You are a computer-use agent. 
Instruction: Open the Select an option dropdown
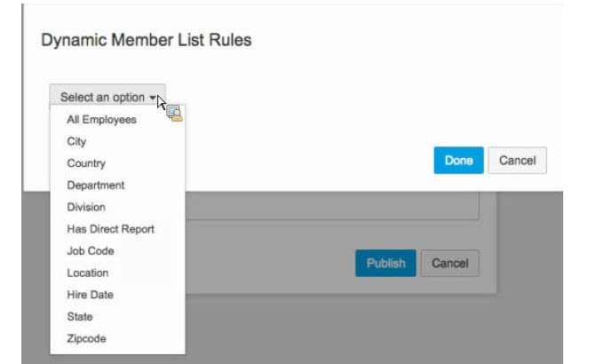click(x=107, y=97)
